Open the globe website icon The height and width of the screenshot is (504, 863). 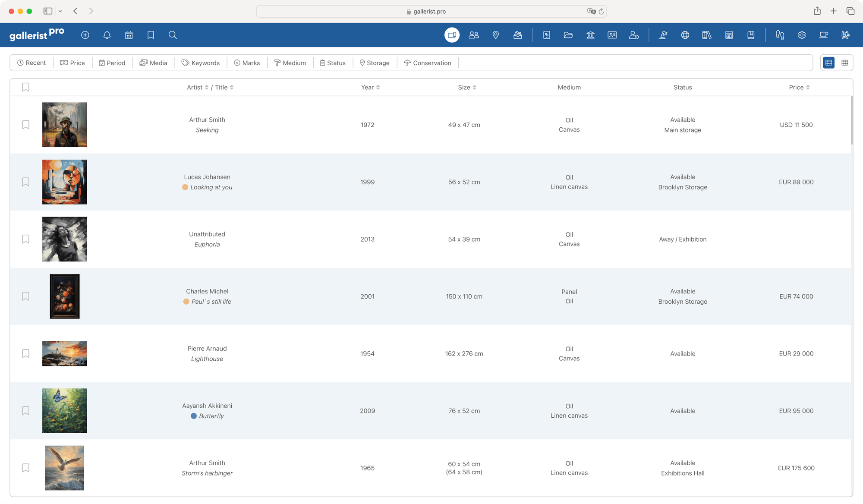(x=685, y=35)
